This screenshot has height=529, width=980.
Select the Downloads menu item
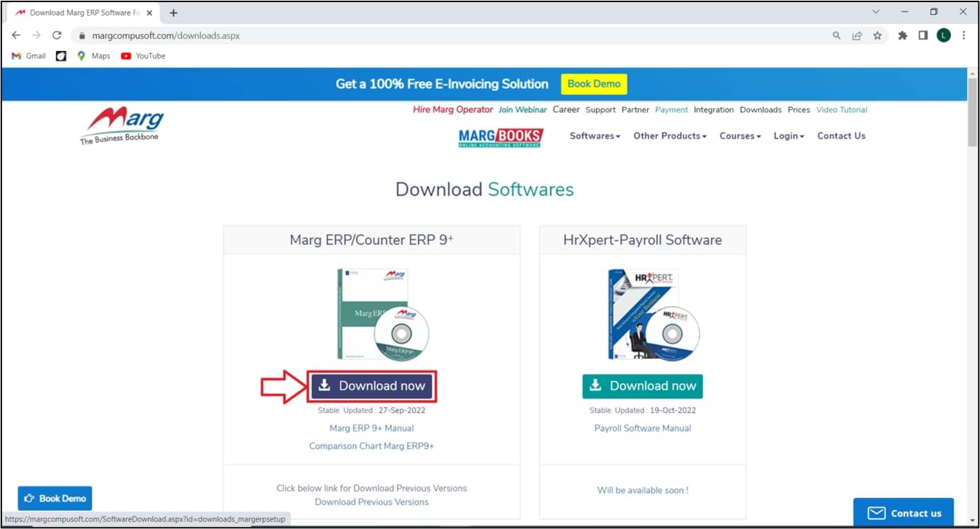(x=760, y=110)
